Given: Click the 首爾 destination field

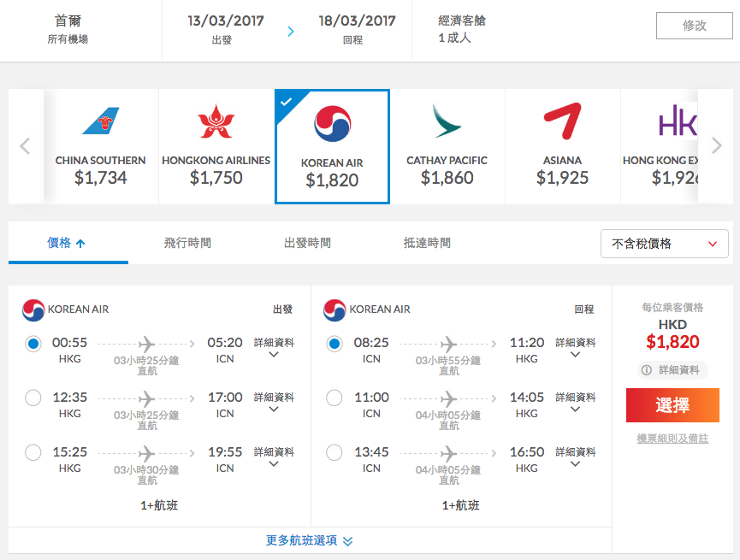Looking at the screenshot, I should tap(68, 21).
